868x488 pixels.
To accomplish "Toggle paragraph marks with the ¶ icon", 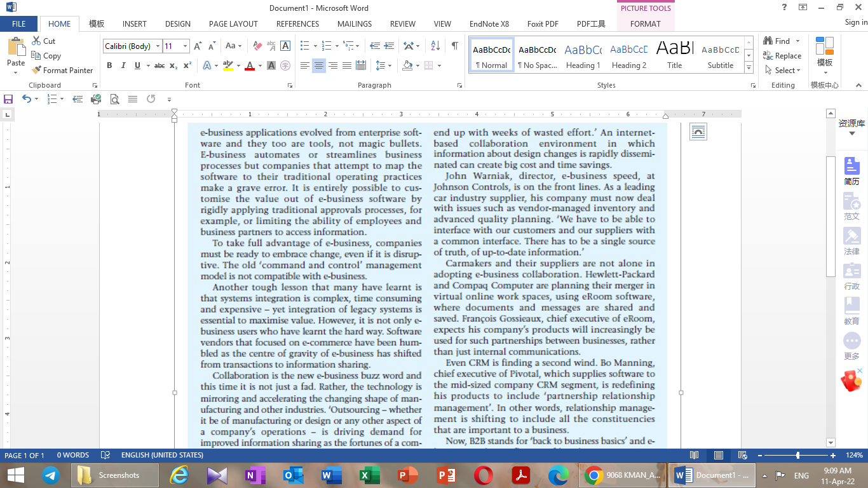I will coord(453,46).
